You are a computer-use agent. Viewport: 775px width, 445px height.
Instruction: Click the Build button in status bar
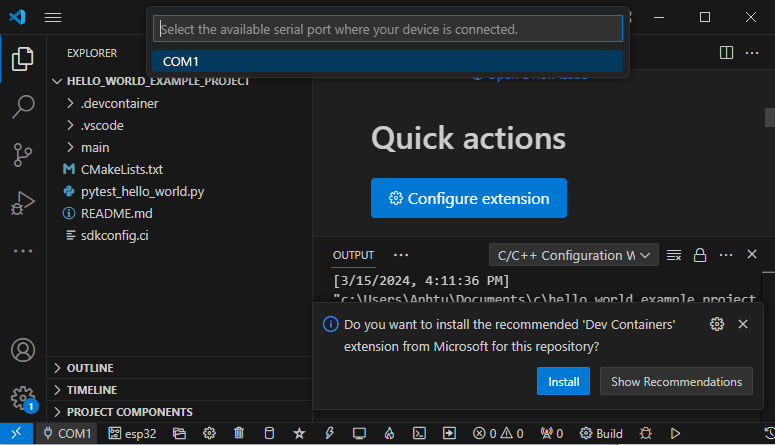click(x=601, y=434)
